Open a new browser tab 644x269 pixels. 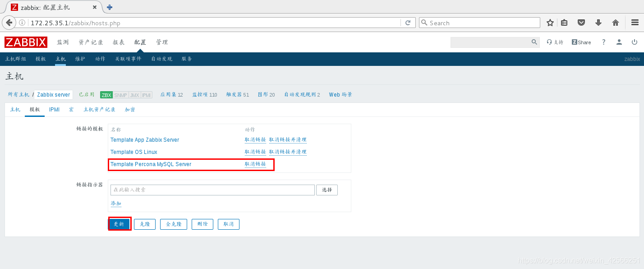pyautogui.click(x=110, y=7)
